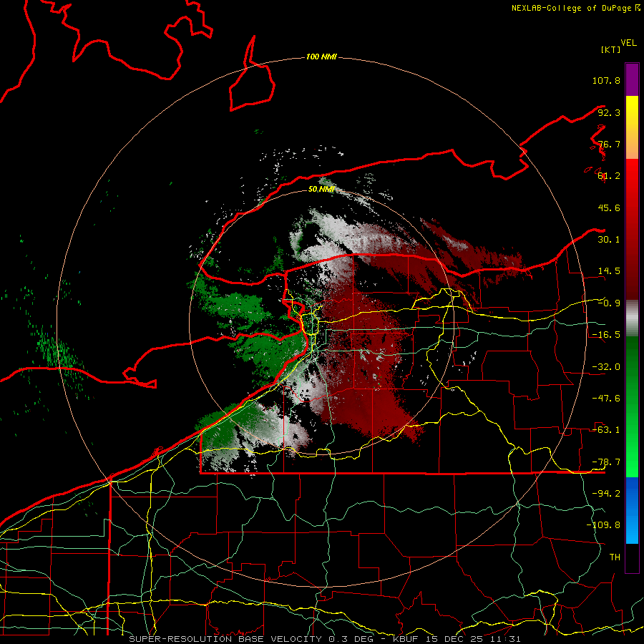
Task: Click the VEL label above the color scale
Action: click(628, 43)
